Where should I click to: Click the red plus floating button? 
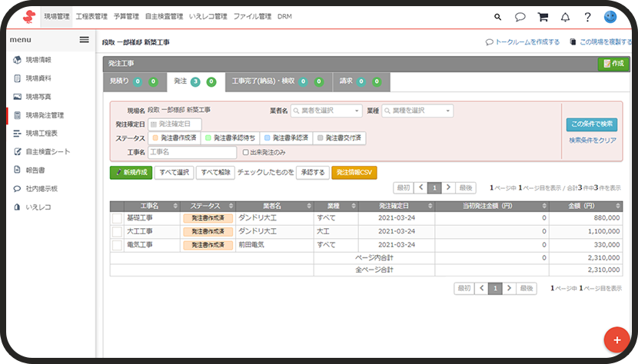coord(616,339)
